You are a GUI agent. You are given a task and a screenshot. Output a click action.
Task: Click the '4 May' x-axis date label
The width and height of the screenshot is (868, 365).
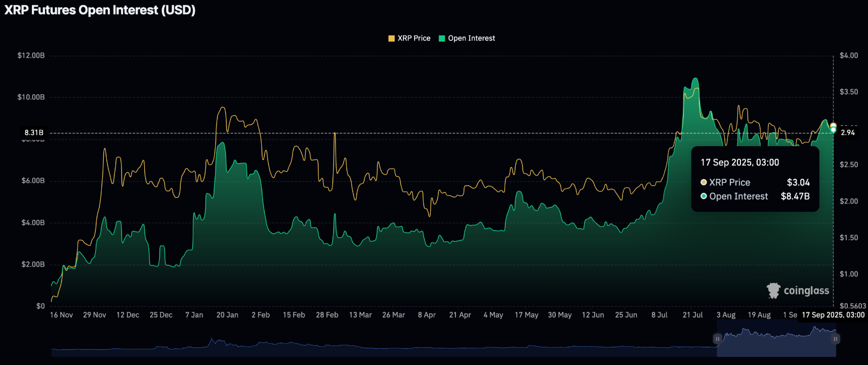pos(493,315)
